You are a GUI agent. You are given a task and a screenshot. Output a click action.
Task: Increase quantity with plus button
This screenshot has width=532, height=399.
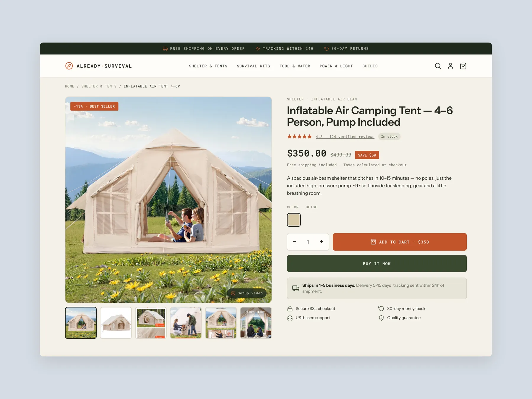321,242
